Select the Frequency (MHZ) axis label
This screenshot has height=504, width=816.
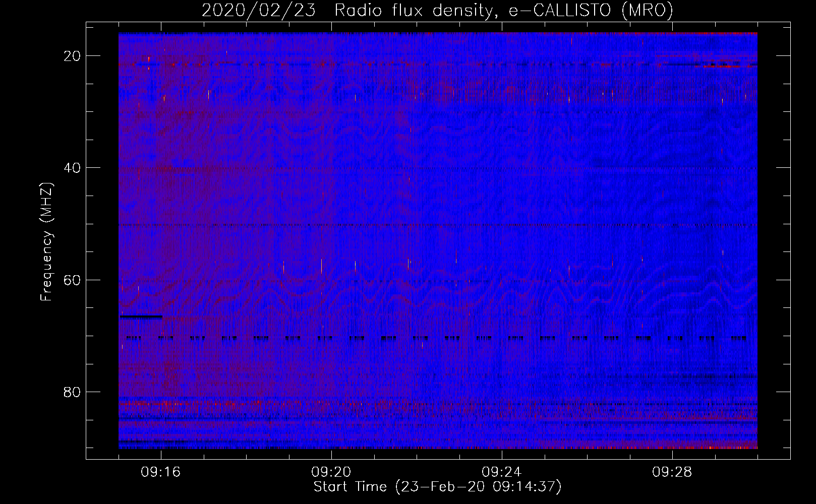click(x=46, y=241)
